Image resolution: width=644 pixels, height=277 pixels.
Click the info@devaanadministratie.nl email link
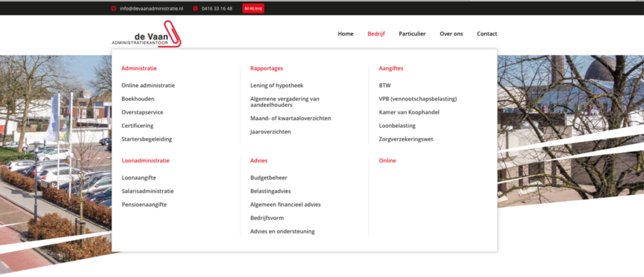[151, 9]
